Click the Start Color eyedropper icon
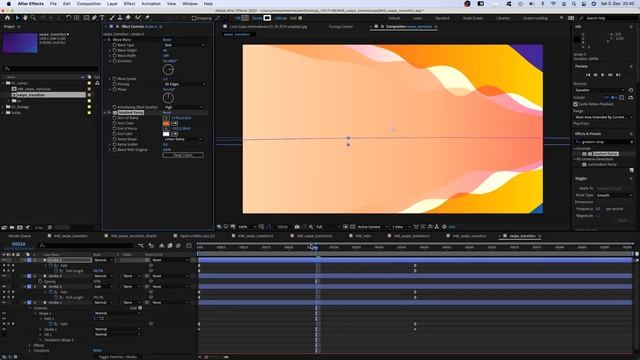640x360 pixels. [x=175, y=123]
